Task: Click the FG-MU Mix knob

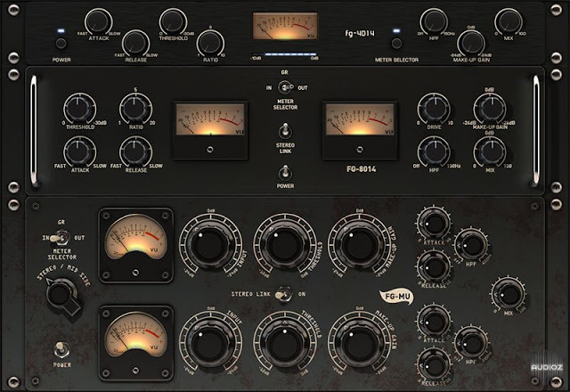Action: click(509, 295)
